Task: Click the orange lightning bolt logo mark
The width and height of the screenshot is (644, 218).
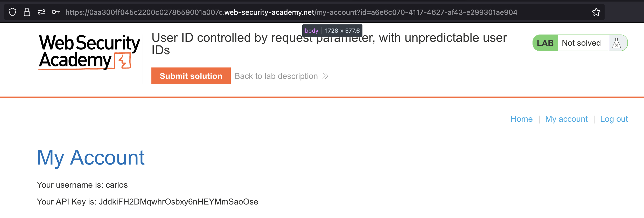Action: pyautogui.click(x=123, y=61)
